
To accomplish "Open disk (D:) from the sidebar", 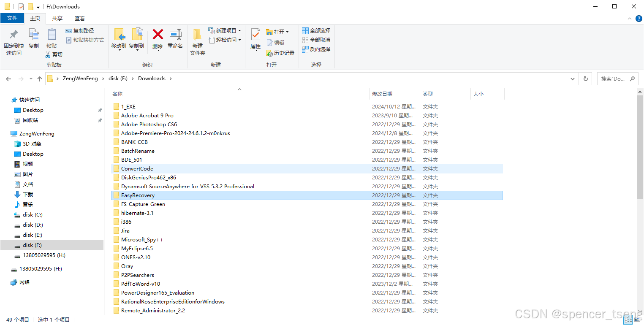I will (x=33, y=225).
